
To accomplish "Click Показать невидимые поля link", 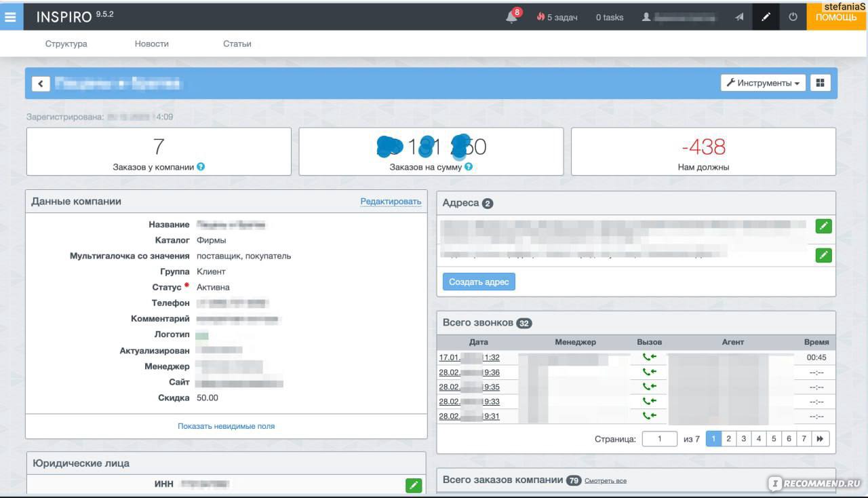I will point(226,426).
